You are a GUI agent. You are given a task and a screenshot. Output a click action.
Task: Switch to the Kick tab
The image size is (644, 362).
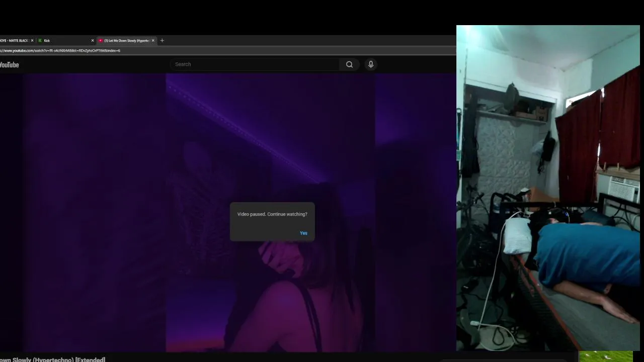point(66,41)
